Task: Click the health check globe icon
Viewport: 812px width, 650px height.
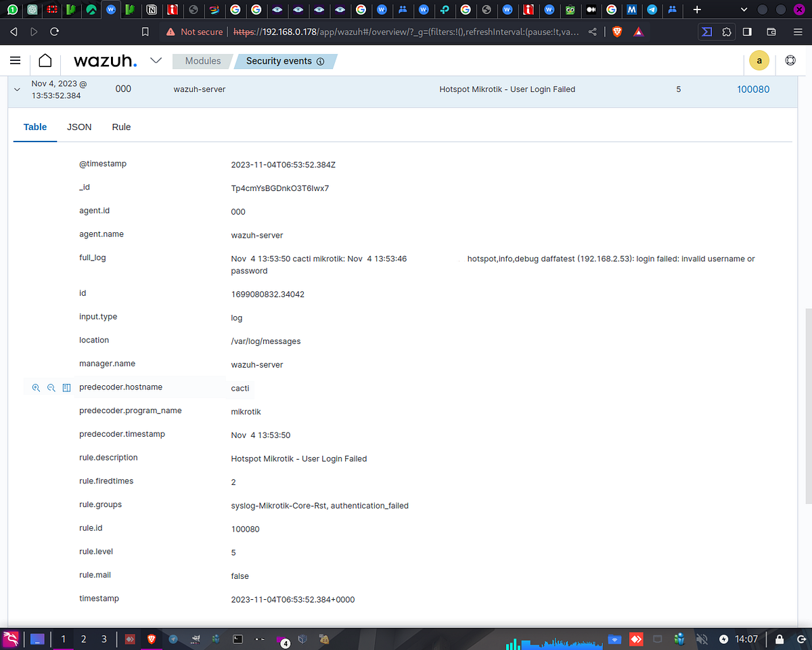Action: [x=790, y=60]
